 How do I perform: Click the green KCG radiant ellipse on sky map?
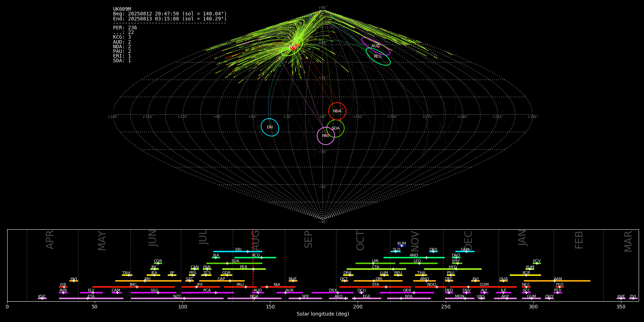378,57
